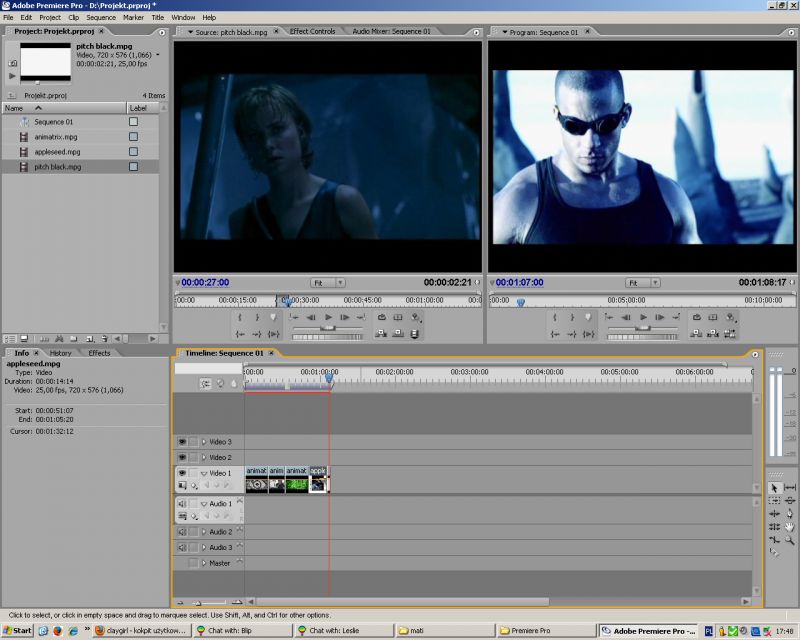
Task: Select the Selection arrow tool
Action: coord(774,488)
